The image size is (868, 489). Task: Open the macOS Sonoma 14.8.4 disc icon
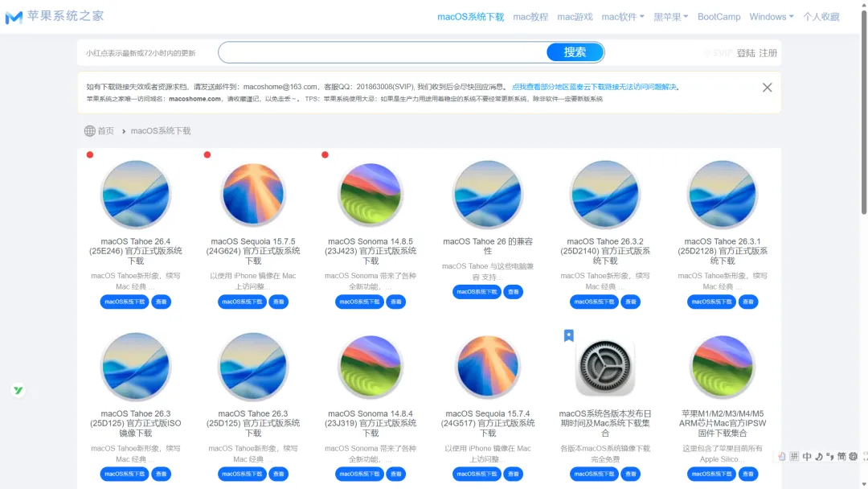pyautogui.click(x=371, y=367)
